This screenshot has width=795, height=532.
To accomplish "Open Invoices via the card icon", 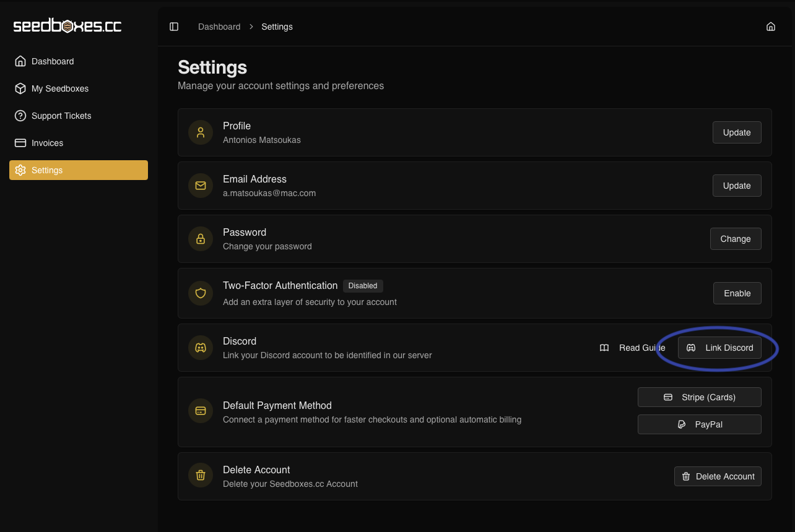I will click(20, 143).
